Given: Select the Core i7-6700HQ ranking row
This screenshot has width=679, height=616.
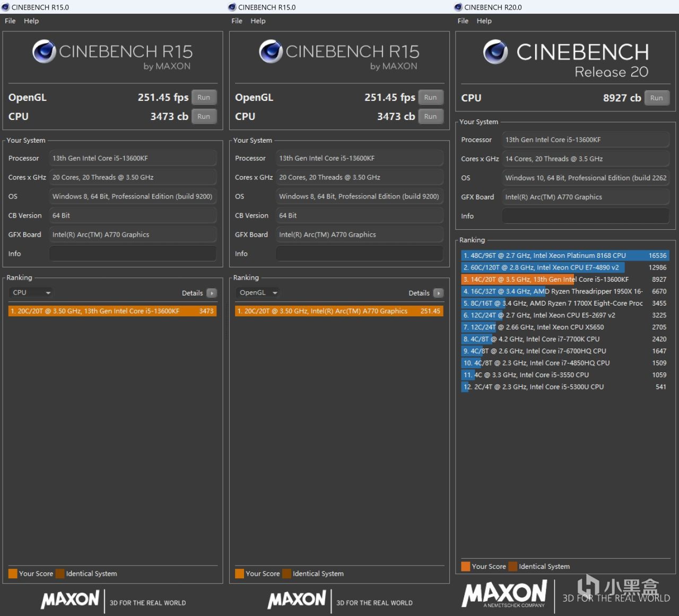Looking at the screenshot, I should [565, 351].
